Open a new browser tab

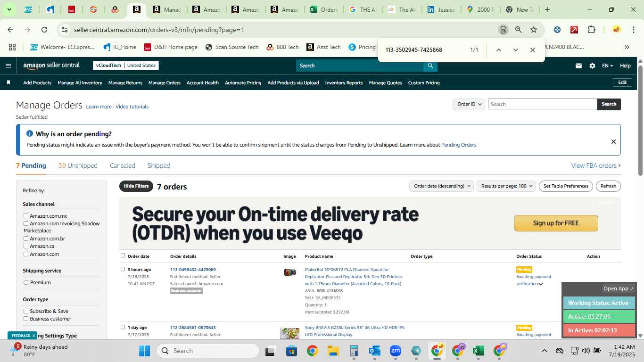point(547,9)
